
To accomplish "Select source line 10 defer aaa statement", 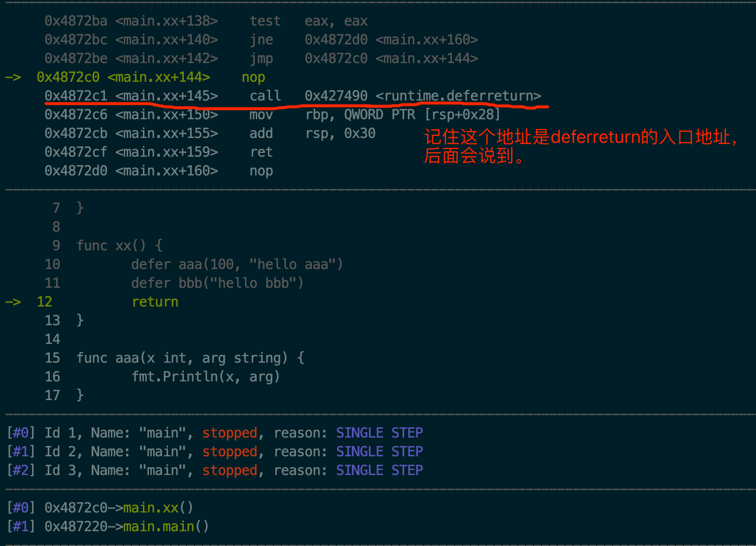I will tap(237, 265).
